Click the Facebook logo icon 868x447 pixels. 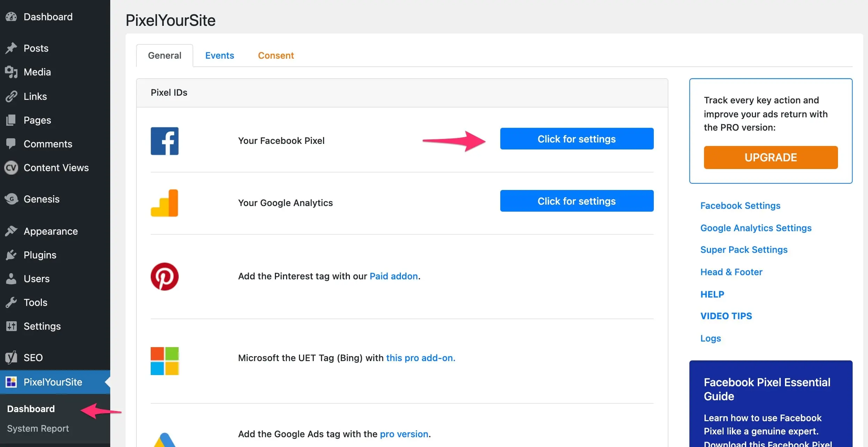pos(164,141)
